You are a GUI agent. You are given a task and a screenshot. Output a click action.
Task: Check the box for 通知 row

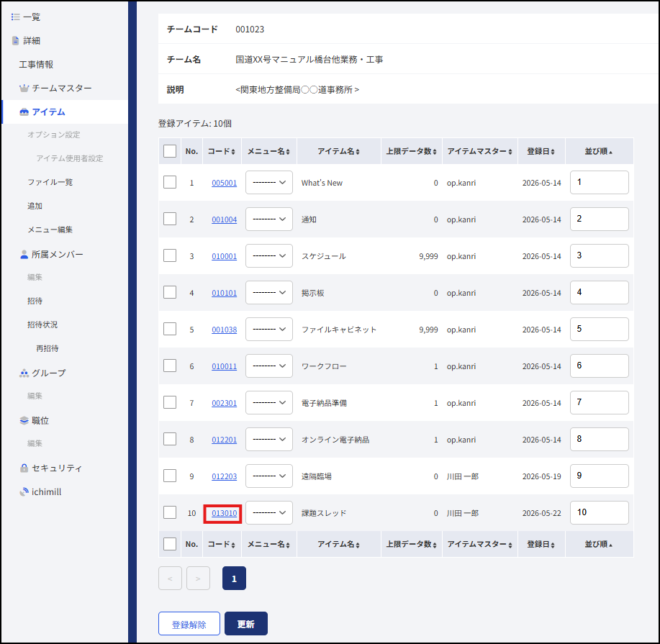click(x=170, y=219)
